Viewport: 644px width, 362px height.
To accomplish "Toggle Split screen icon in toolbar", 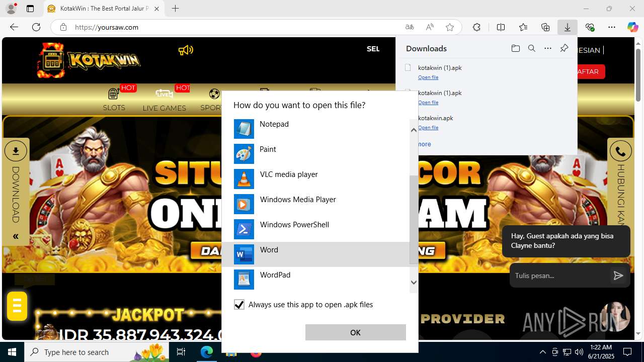I will tap(501, 27).
